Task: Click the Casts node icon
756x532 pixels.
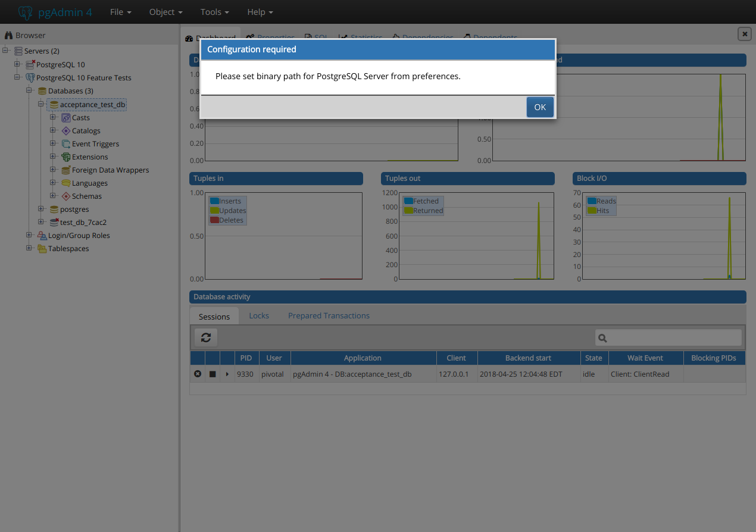Action: (x=66, y=118)
